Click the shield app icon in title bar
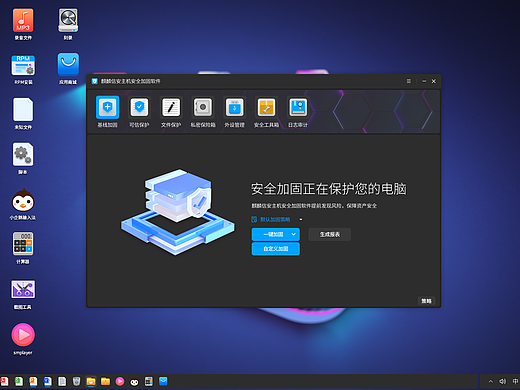Screen dimensions: 520x390 95,81
